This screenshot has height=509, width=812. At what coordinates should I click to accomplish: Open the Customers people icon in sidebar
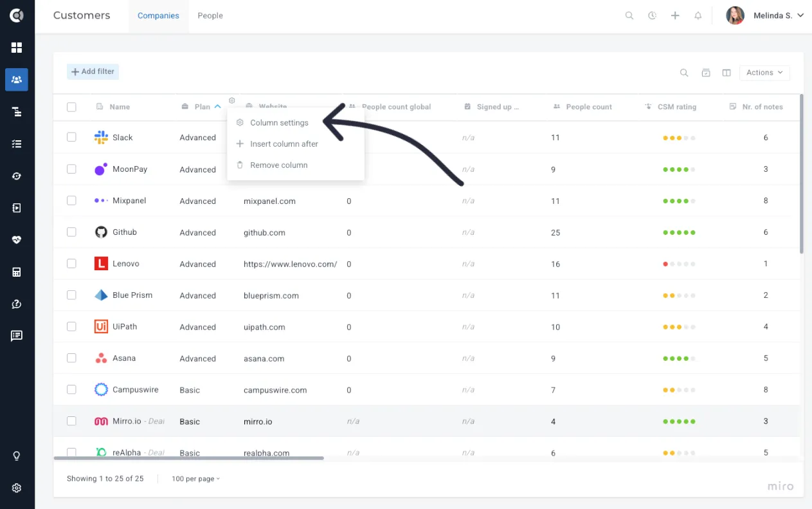17,80
